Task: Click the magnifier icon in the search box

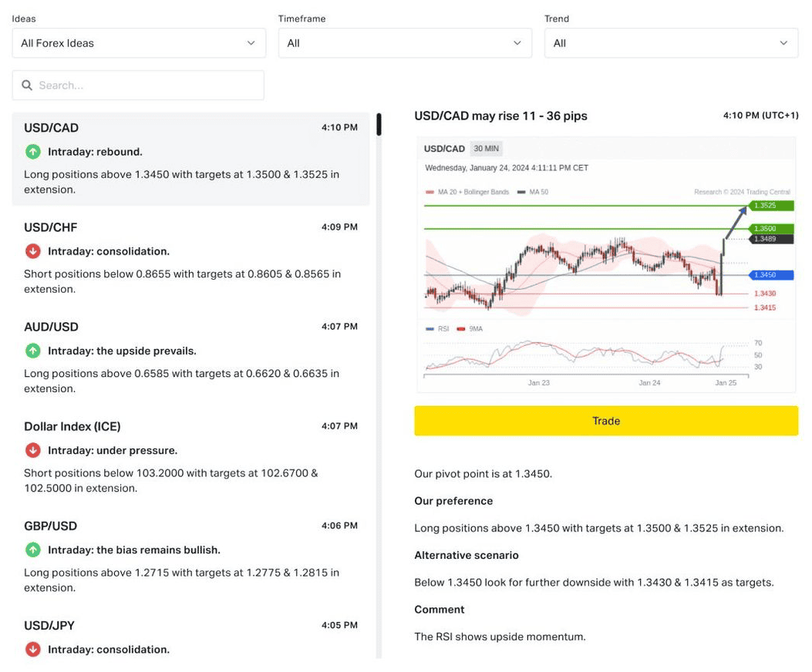Action: (x=27, y=85)
